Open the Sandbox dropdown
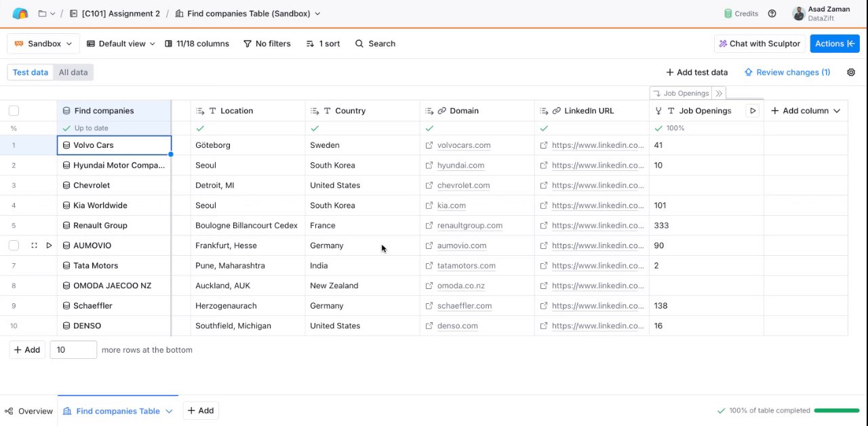 43,43
